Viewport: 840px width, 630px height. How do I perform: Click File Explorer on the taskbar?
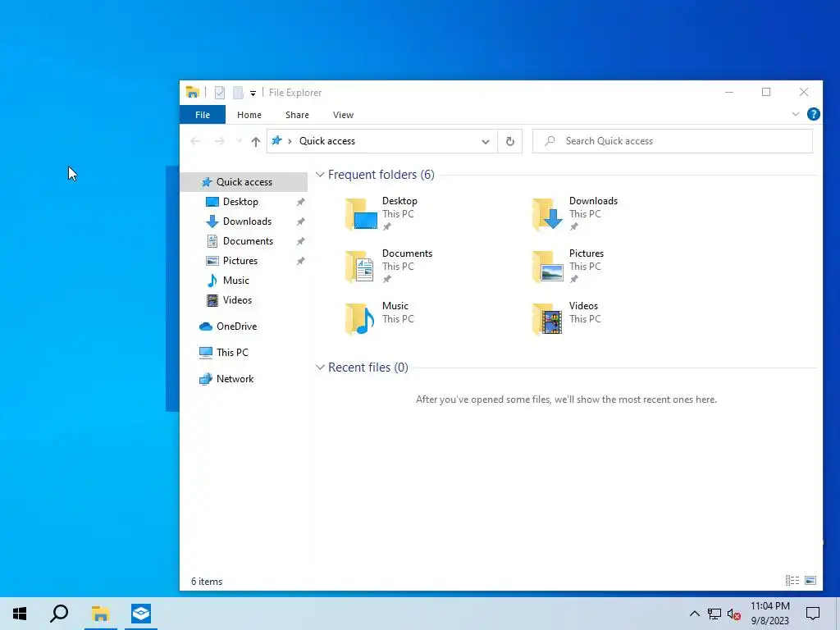(x=100, y=614)
